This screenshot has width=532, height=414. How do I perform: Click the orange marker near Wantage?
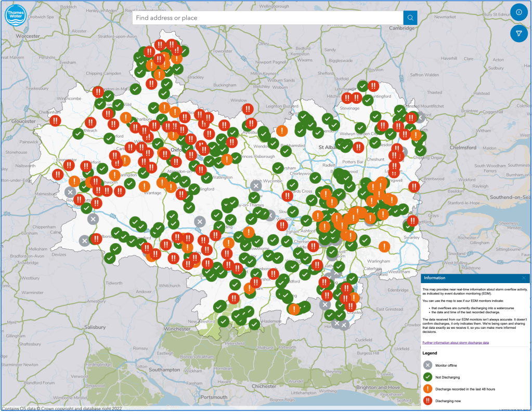pos(145,185)
